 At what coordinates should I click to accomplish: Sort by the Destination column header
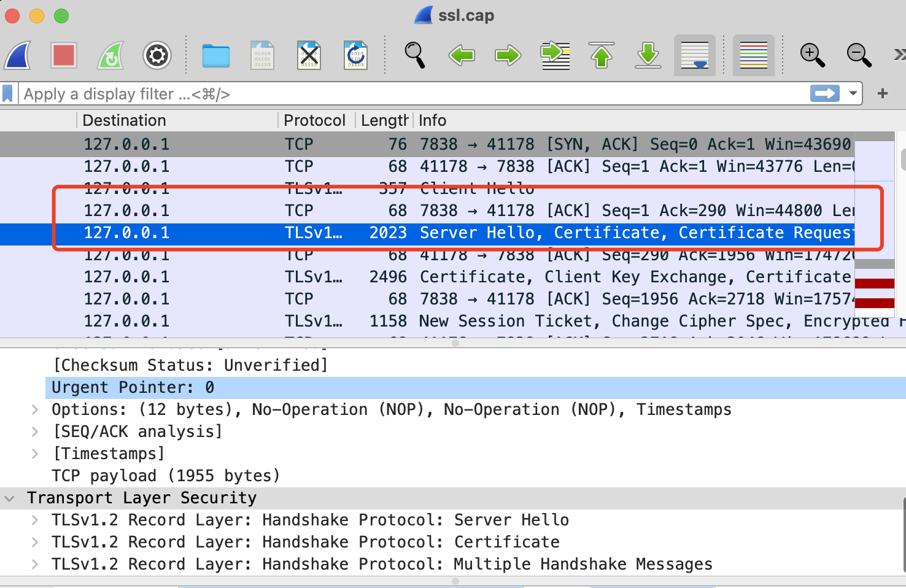tap(178, 120)
